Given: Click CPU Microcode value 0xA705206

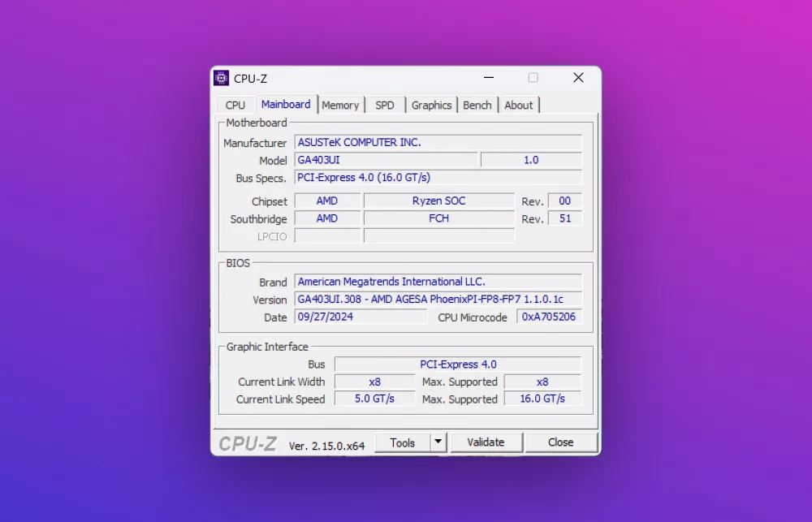Looking at the screenshot, I should point(549,317).
